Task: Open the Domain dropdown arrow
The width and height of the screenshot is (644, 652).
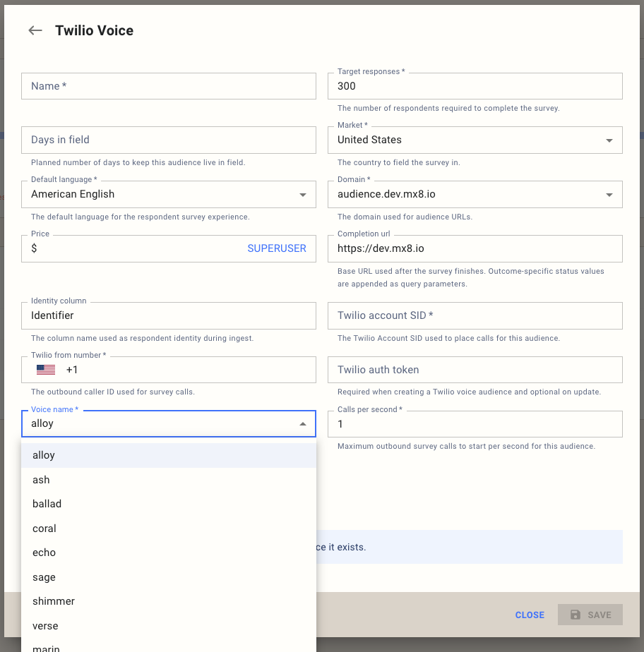Action: (609, 194)
